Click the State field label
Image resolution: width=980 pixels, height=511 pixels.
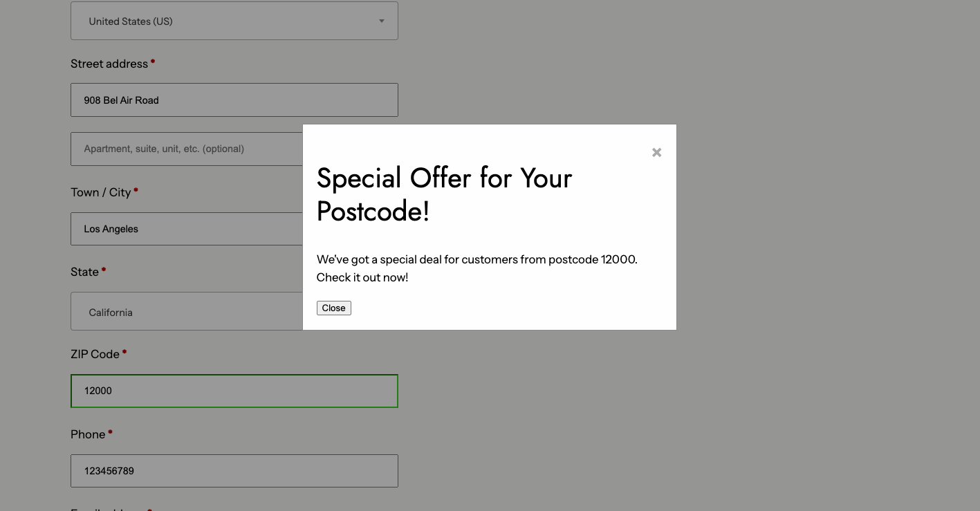click(x=84, y=272)
